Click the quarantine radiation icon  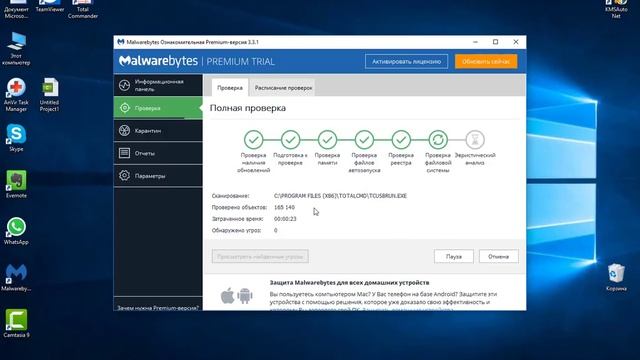click(124, 131)
